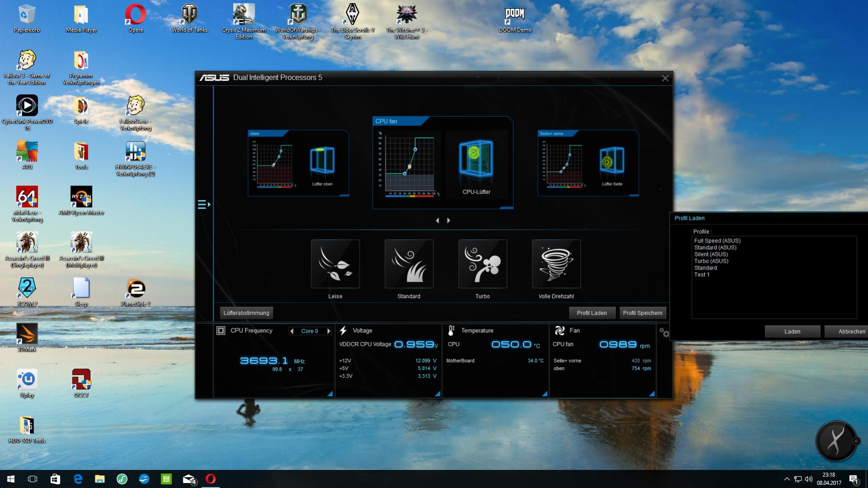
Task: Expand the Temperature panel corner
Action: coord(545,394)
